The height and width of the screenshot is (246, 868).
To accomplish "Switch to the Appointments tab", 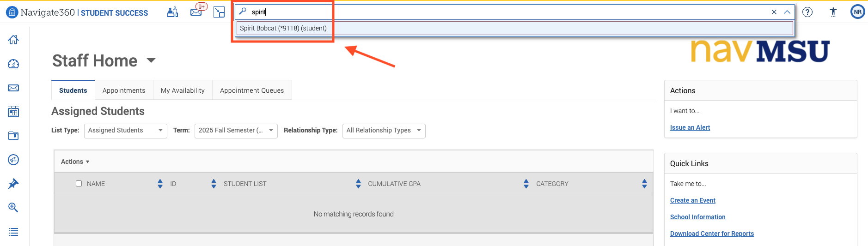I will pos(124,90).
